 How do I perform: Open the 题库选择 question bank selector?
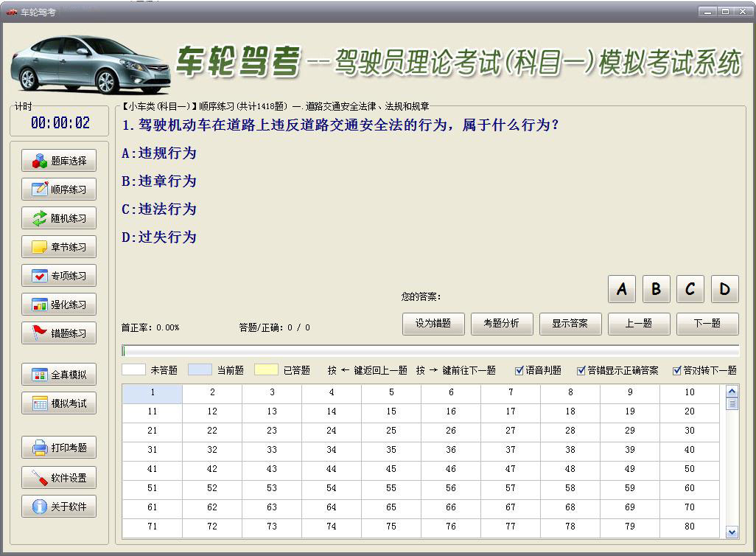pyautogui.click(x=58, y=160)
